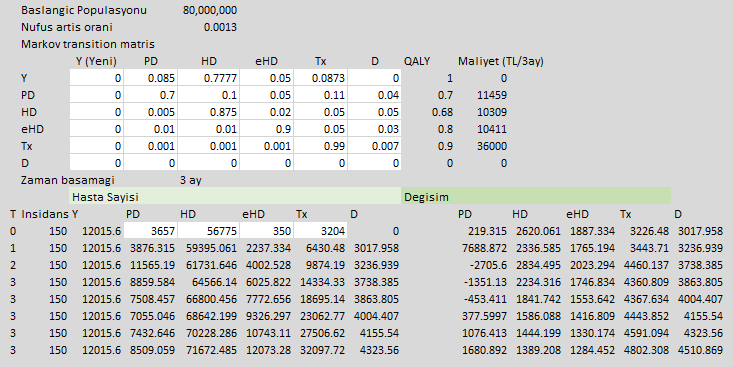Select the '3 ay' time step cell
The height and width of the screenshot is (367, 733).
click(x=191, y=180)
